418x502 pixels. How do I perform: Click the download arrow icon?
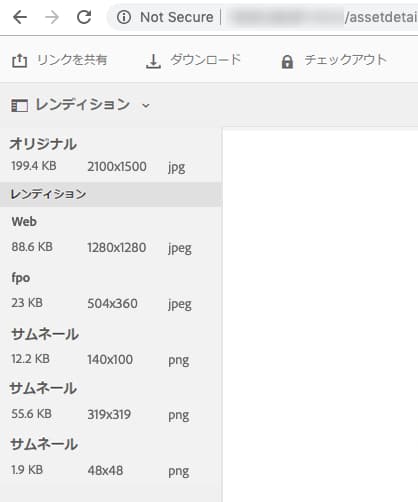(153, 61)
